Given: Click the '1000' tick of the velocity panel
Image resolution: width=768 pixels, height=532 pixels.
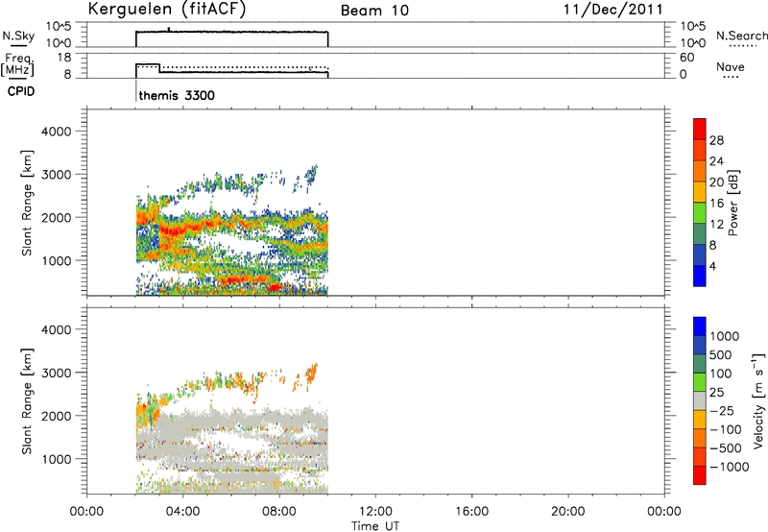Looking at the screenshot, I should point(57,459).
